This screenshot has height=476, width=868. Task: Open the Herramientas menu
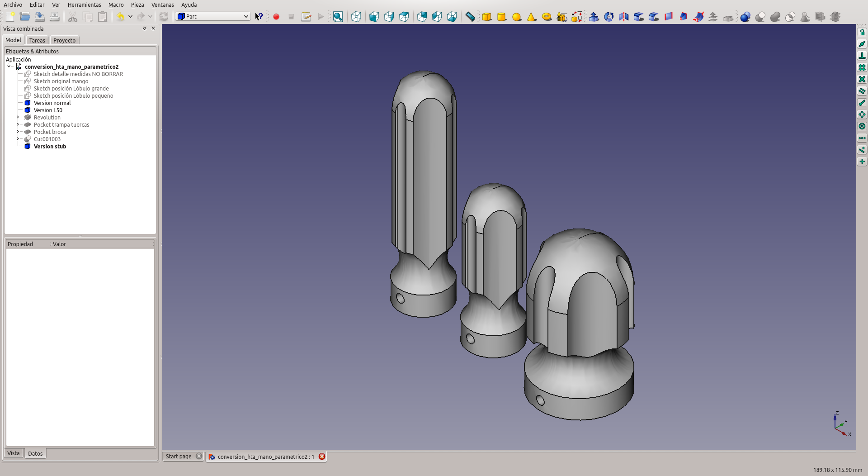point(84,5)
